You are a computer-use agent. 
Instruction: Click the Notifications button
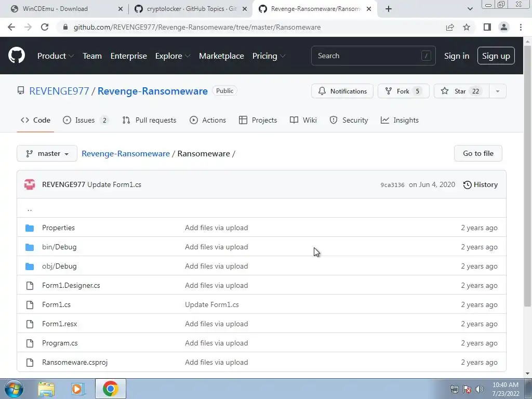point(342,91)
